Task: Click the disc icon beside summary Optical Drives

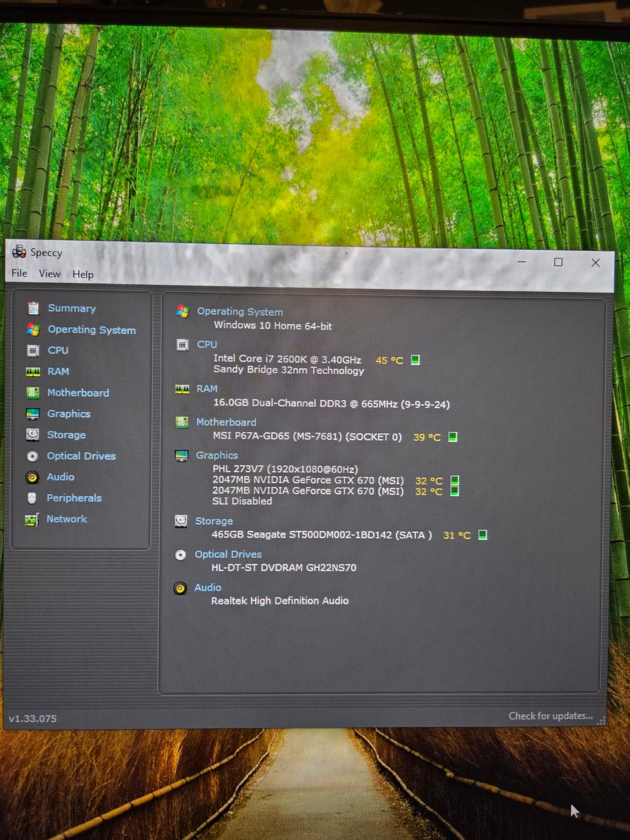Action: 180,555
